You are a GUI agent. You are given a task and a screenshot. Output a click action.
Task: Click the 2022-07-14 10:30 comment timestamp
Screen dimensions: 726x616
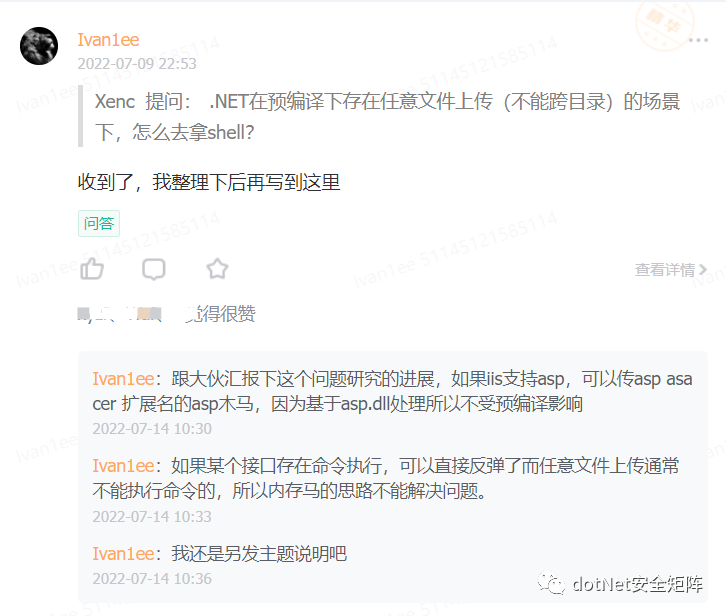click(x=152, y=429)
